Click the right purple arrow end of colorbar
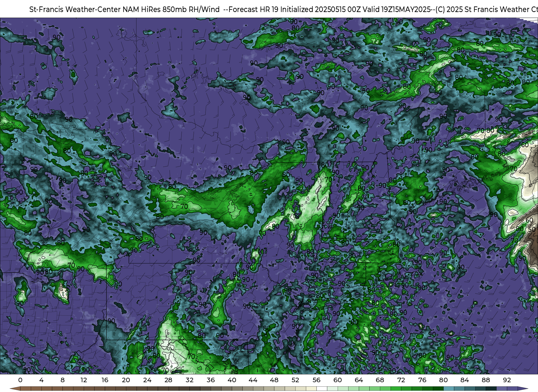Image resolution: width=538 pixels, height=392 pixels. click(523, 389)
